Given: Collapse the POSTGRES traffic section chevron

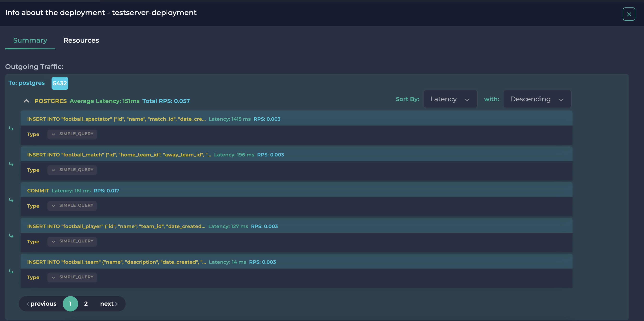Looking at the screenshot, I should (26, 101).
